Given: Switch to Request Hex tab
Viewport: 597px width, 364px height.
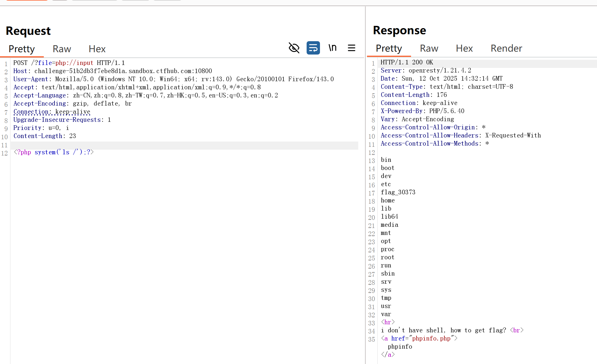Looking at the screenshot, I should click(97, 49).
